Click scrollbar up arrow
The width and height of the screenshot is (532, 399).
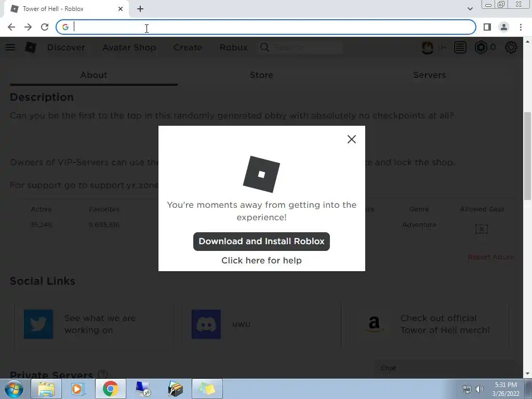(528, 42)
